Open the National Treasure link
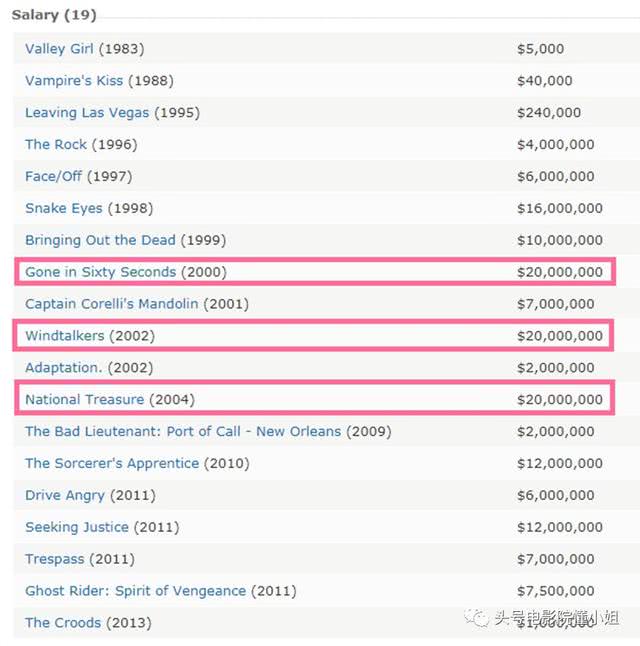Screen dimensions: 640x646 coord(84,400)
